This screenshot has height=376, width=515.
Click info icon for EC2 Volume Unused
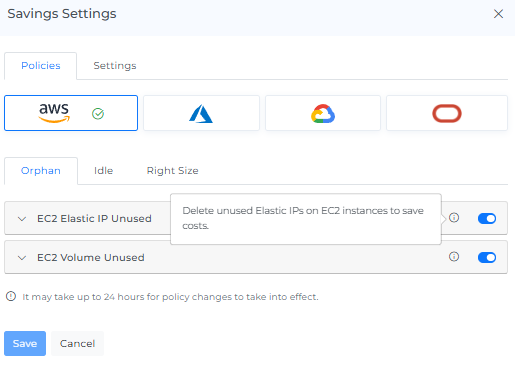click(454, 257)
